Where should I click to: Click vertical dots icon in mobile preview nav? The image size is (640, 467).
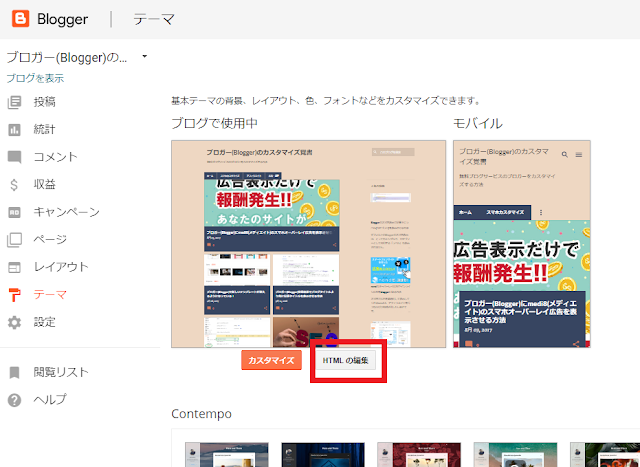[x=541, y=212]
